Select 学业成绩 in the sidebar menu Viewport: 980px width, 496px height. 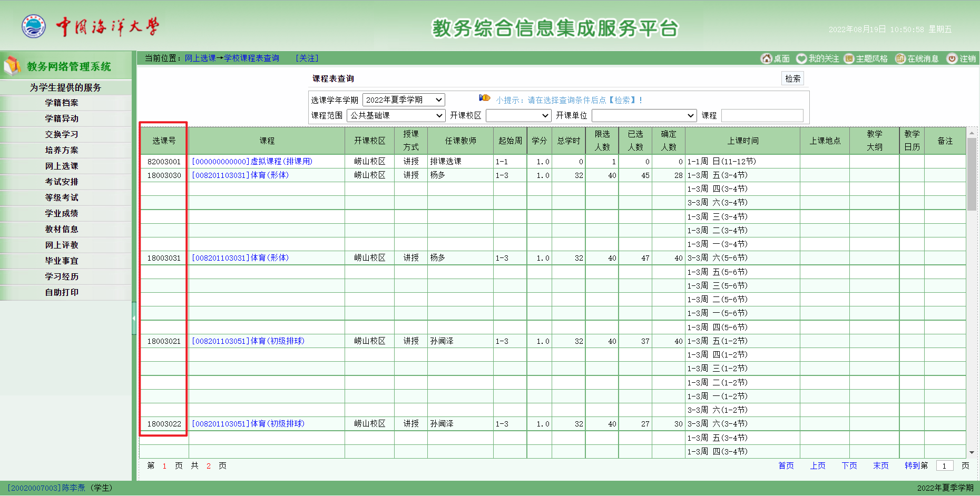click(x=62, y=213)
